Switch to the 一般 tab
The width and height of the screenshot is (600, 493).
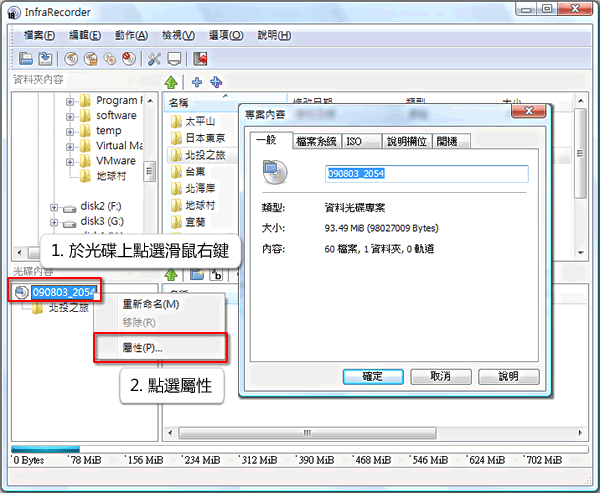point(271,140)
